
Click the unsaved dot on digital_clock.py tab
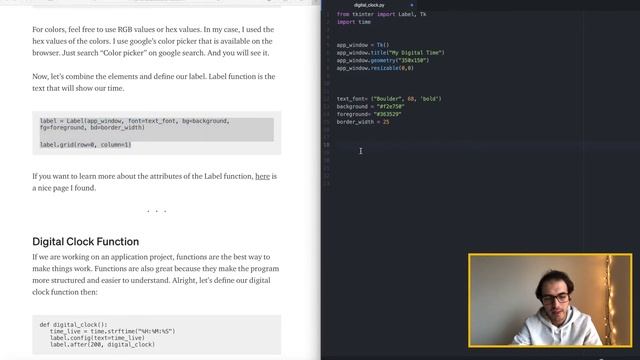pos(411,5)
